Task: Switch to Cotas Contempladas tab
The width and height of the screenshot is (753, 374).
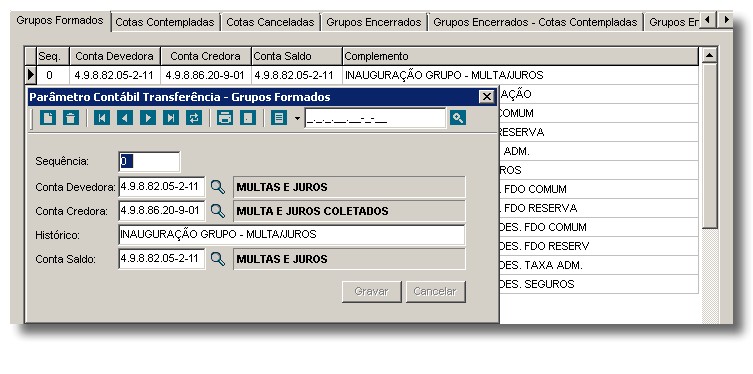Action: click(x=165, y=22)
